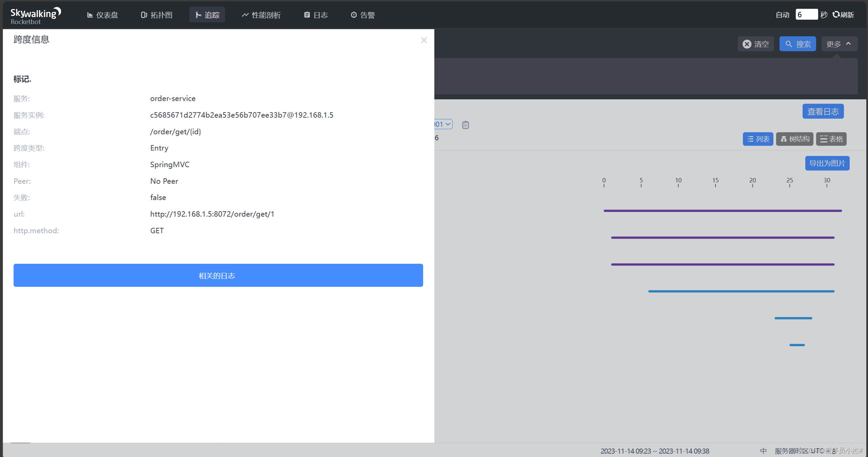Switch to 树结构 tree structure view
Image resolution: width=868 pixels, height=457 pixels.
click(795, 139)
